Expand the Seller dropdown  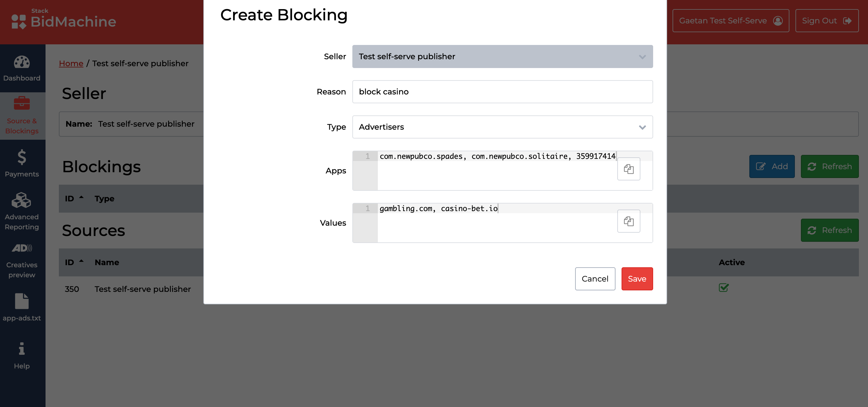[502, 57]
